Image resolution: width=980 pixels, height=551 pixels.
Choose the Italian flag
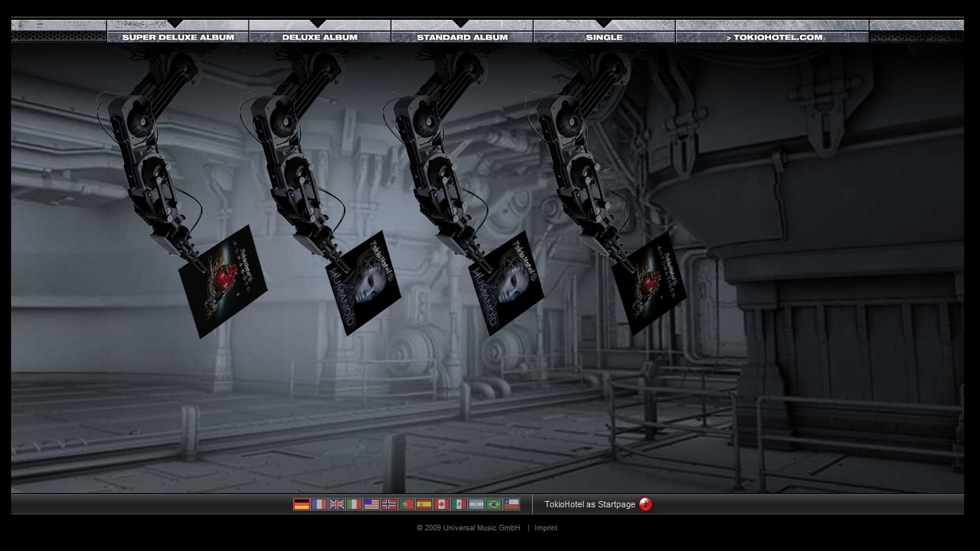click(354, 504)
